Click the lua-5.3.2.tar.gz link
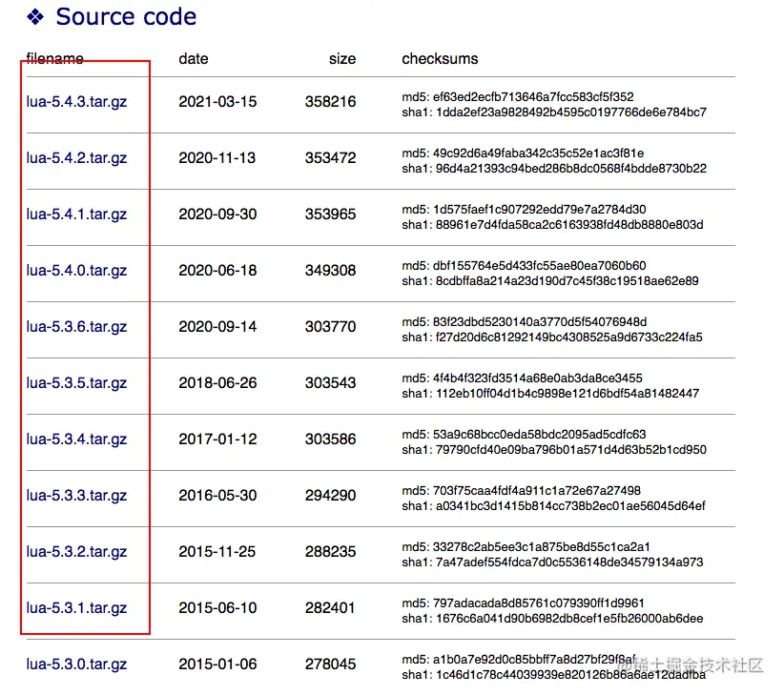 click(76, 552)
